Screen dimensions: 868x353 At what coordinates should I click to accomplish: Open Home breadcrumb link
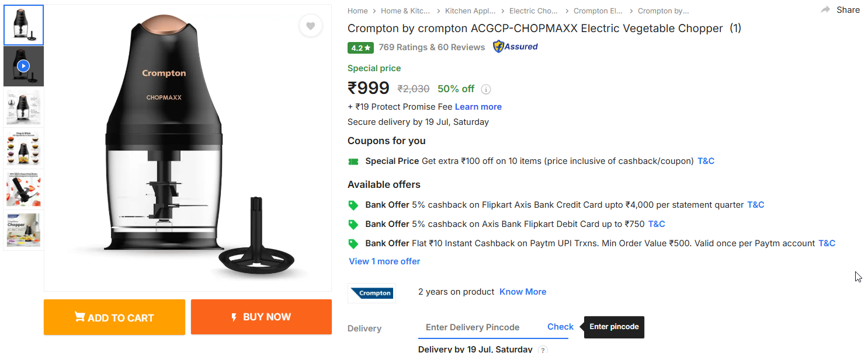pos(357,11)
